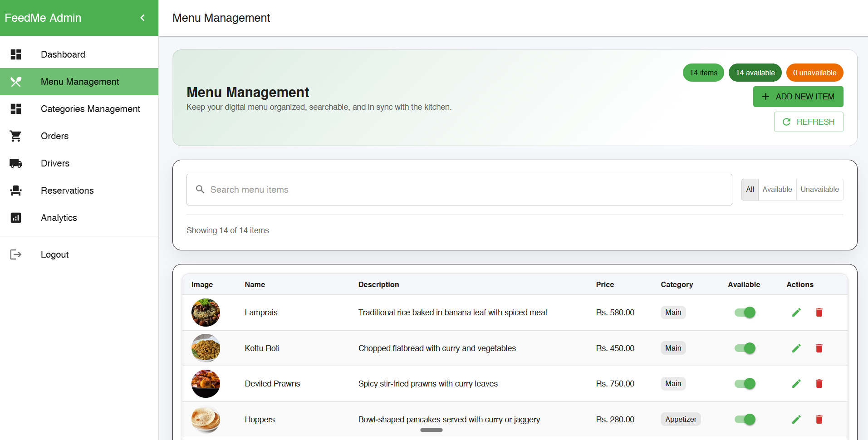Open Categories Management from sidebar
868x440 pixels.
pos(90,109)
